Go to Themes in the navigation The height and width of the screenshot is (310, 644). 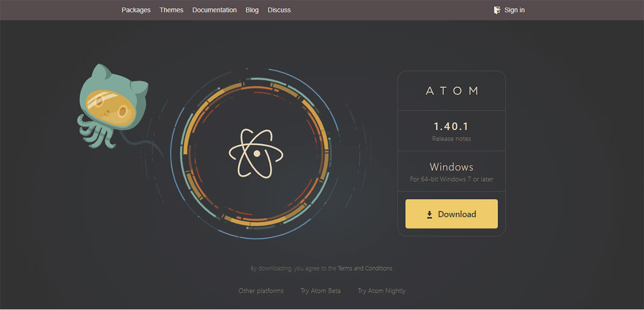[x=171, y=10]
